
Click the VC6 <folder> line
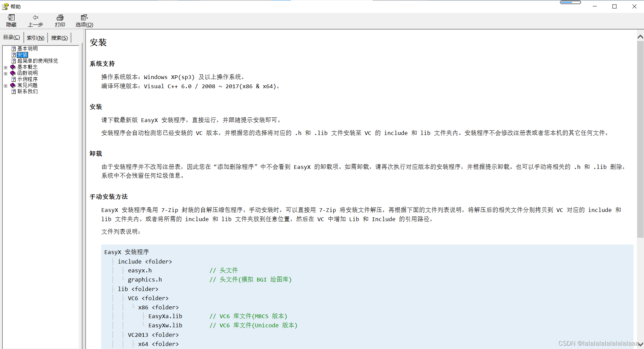148,298
